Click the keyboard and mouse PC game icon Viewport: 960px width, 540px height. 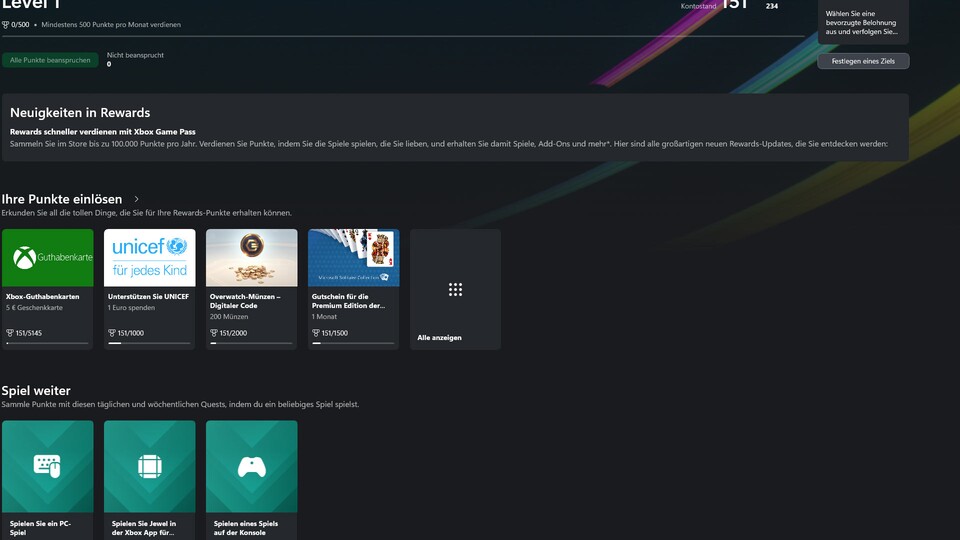click(x=47, y=466)
